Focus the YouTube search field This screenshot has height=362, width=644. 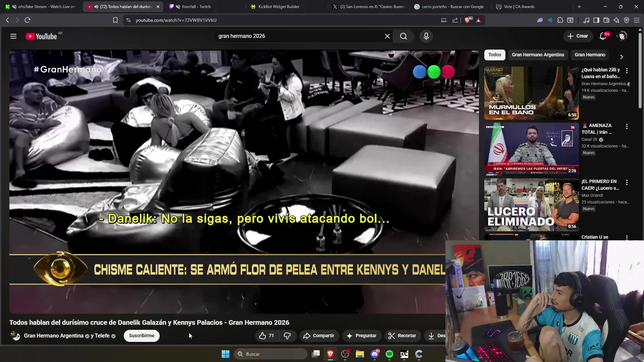(299, 36)
